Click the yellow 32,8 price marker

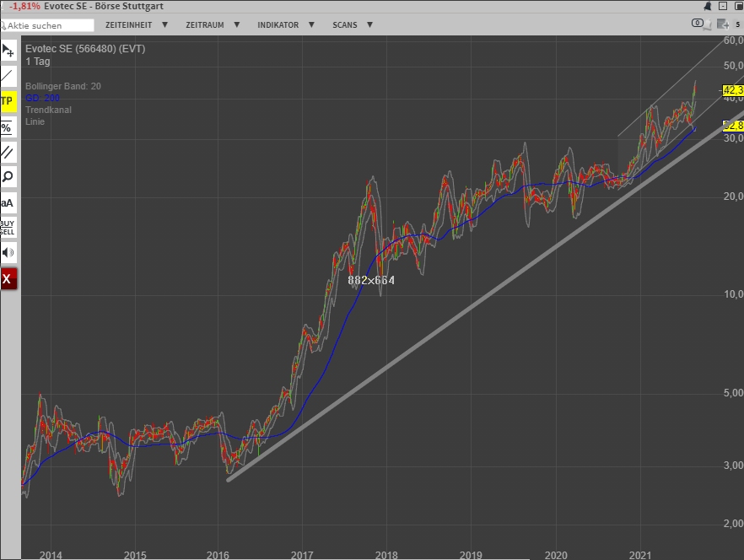(733, 126)
